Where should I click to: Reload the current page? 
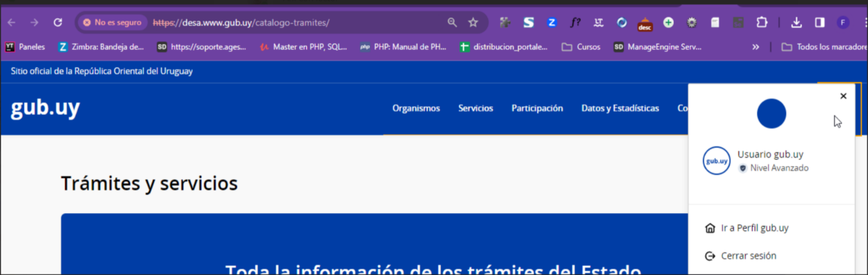pyautogui.click(x=57, y=23)
